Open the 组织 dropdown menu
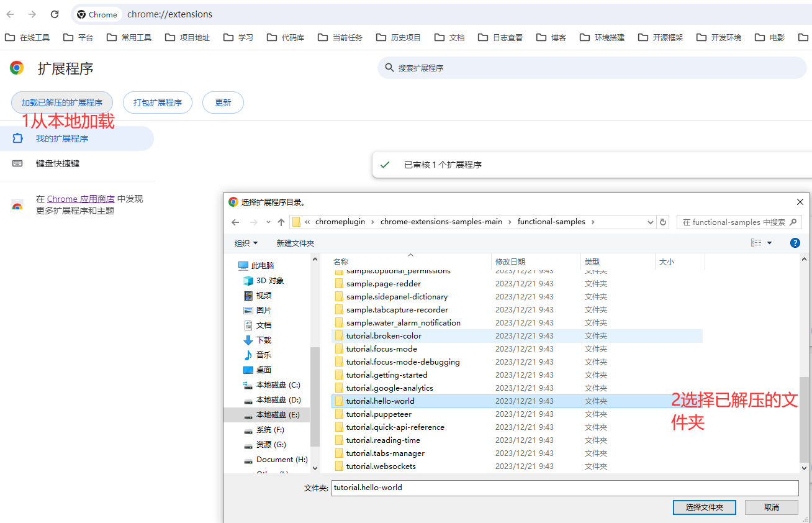This screenshot has width=812, height=523. coord(246,243)
